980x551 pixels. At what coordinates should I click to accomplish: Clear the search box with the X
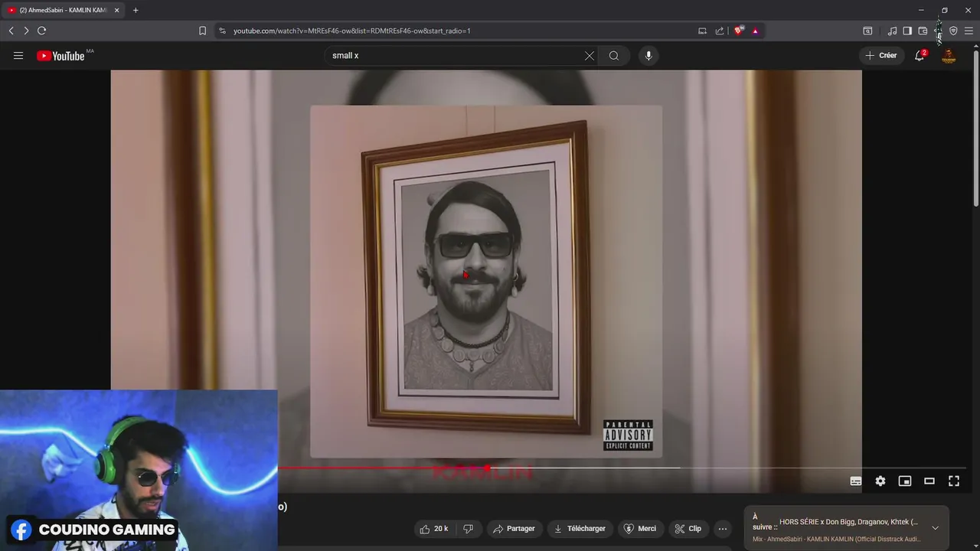click(590, 56)
